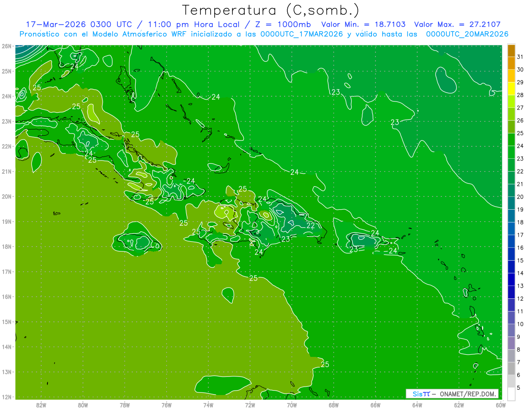
Task: Click label 19 on the color scale
Action: (x=520, y=209)
